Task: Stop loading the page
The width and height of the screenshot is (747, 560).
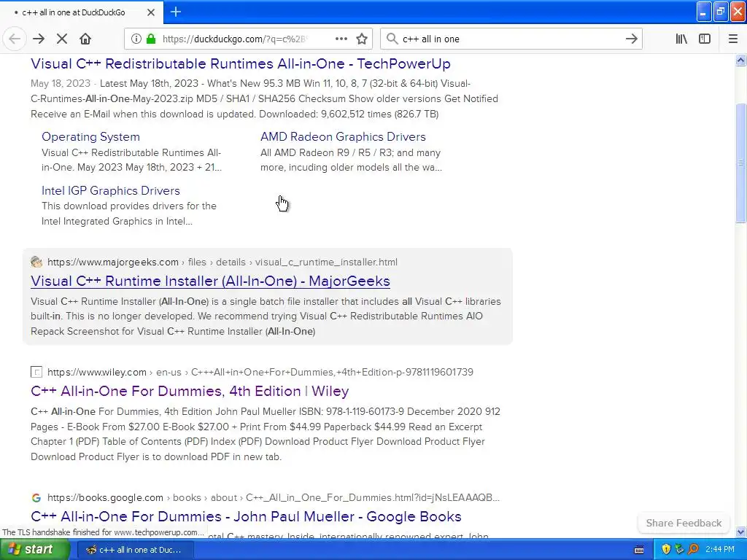Action: [62, 39]
